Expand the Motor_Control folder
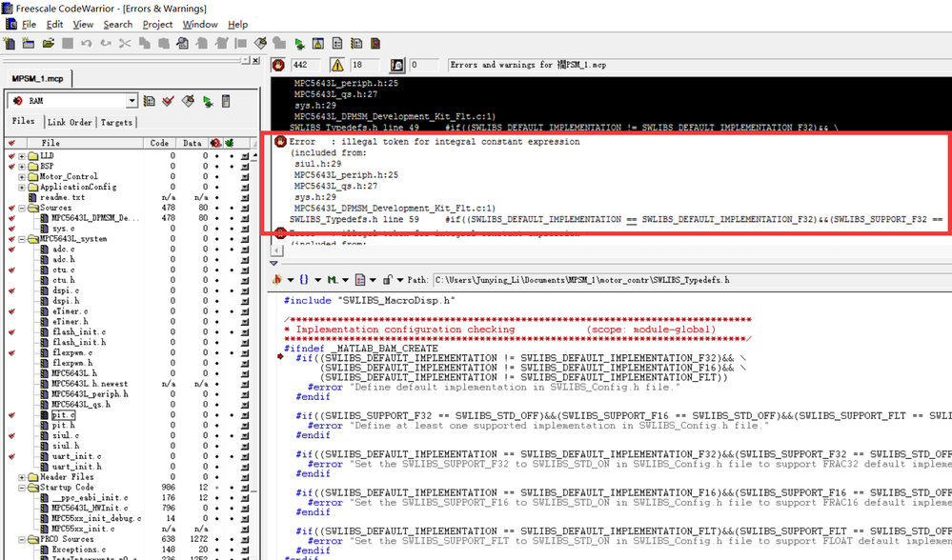The height and width of the screenshot is (560, 952). 22,176
